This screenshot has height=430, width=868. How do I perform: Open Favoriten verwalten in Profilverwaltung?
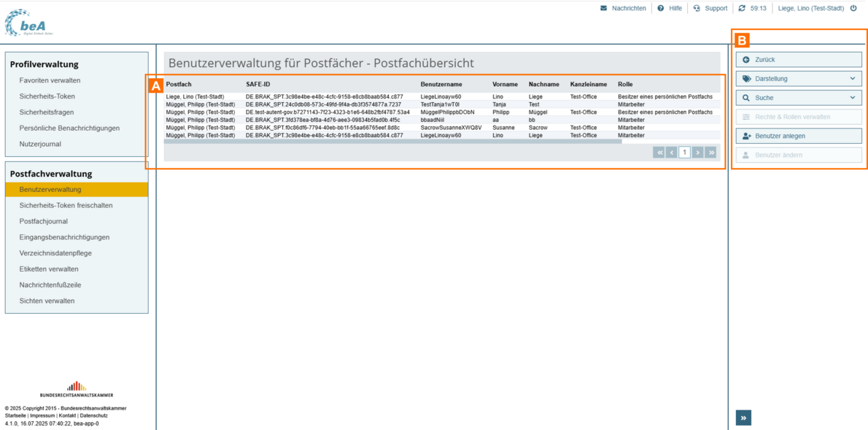(x=50, y=80)
